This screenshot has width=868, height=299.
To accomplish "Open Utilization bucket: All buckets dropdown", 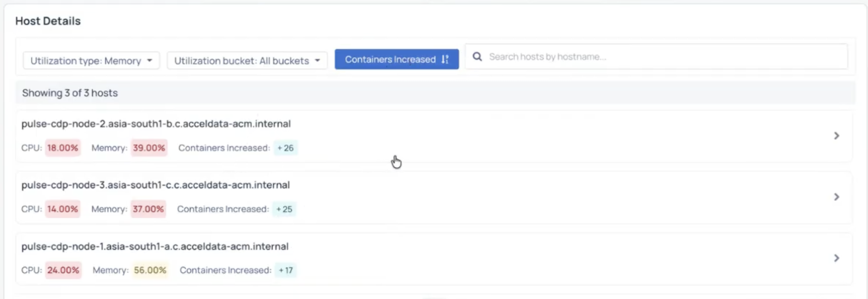I will (247, 61).
